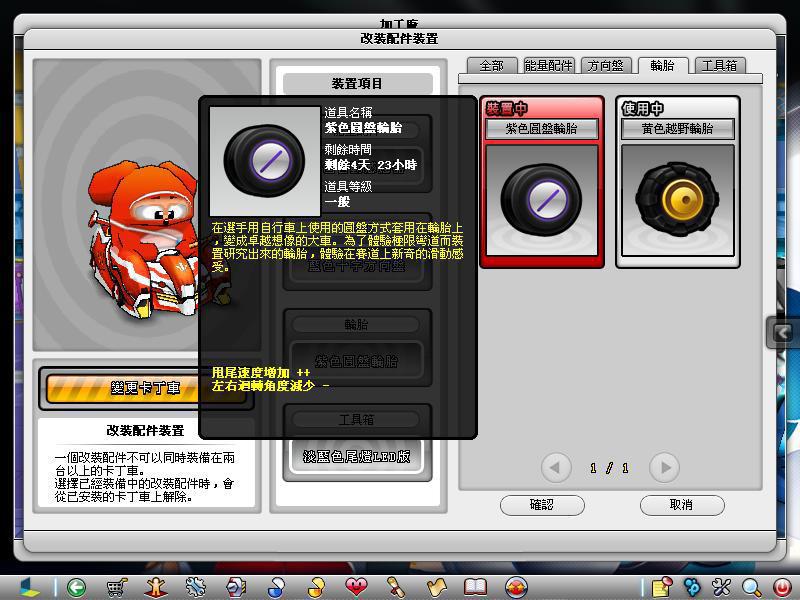This screenshot has height=600, width=800.
Task: Click the 左右迴轉角度減少 - stat text
Action: click(270, 386)
